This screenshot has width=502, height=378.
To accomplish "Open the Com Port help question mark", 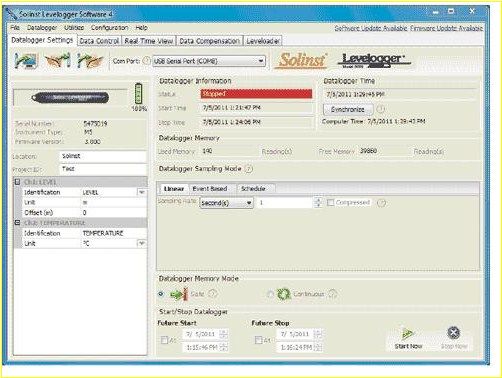I will pos(146,61).
